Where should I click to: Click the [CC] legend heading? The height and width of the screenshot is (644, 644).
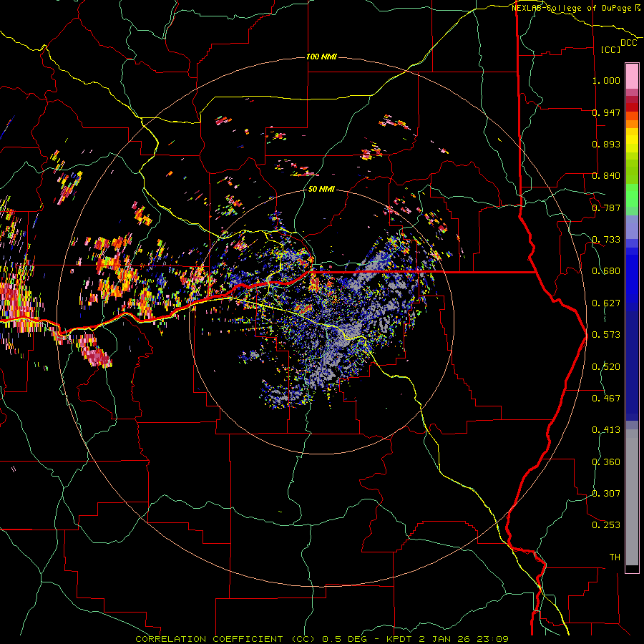610,49
